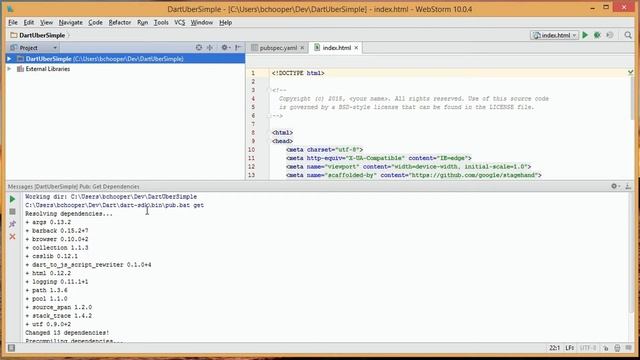Pin the Messages tab
640x360 pixels.
coord(12,224)
